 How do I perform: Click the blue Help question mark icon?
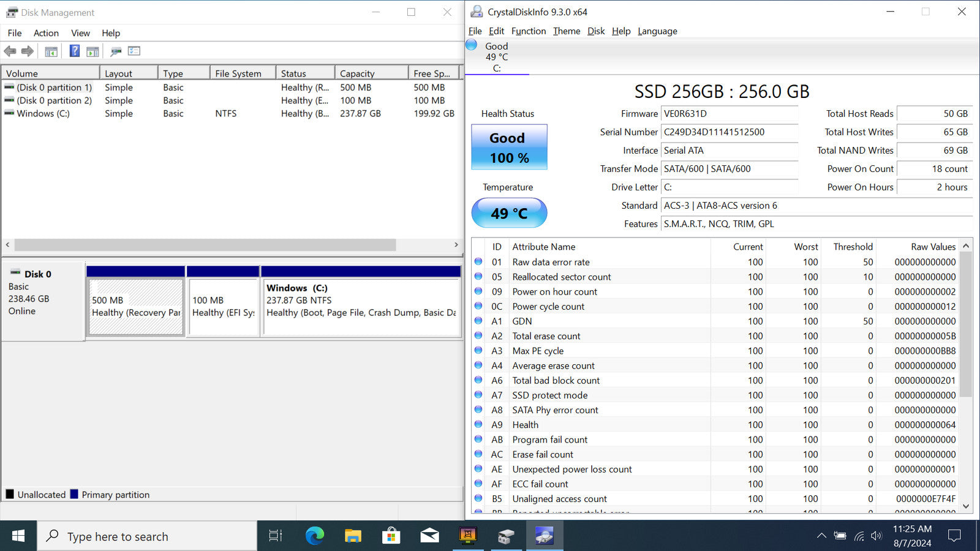tap(74, 51)
